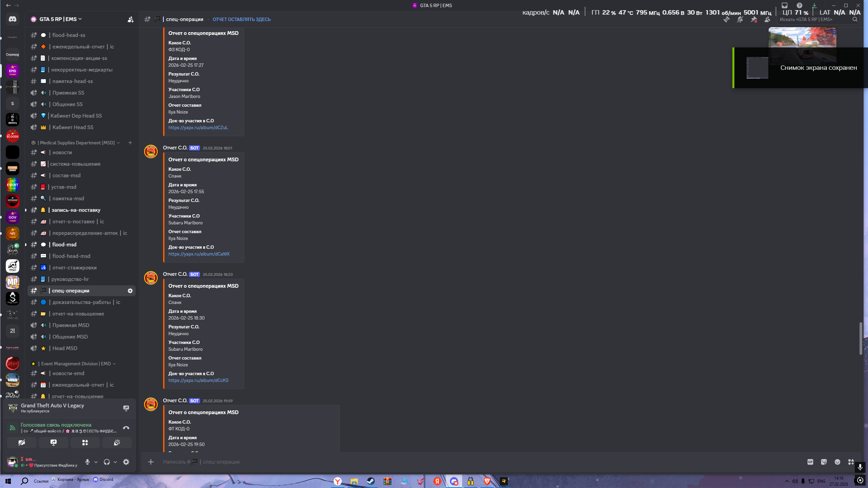This screenshot has width=868, height=488.
Task: Click the chat vertical scrollbar thumb
Action: pos(861,339)
